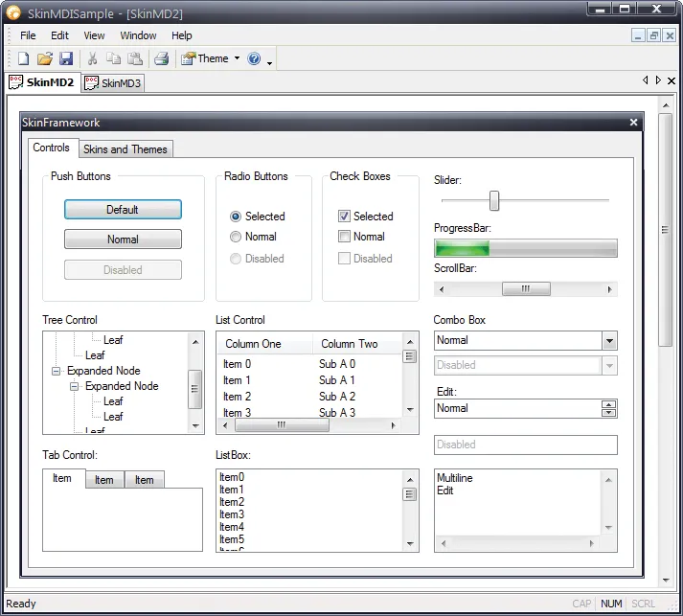The image size is (683, 616).
Task: Open a file with the folder icon
Action: 44,58
